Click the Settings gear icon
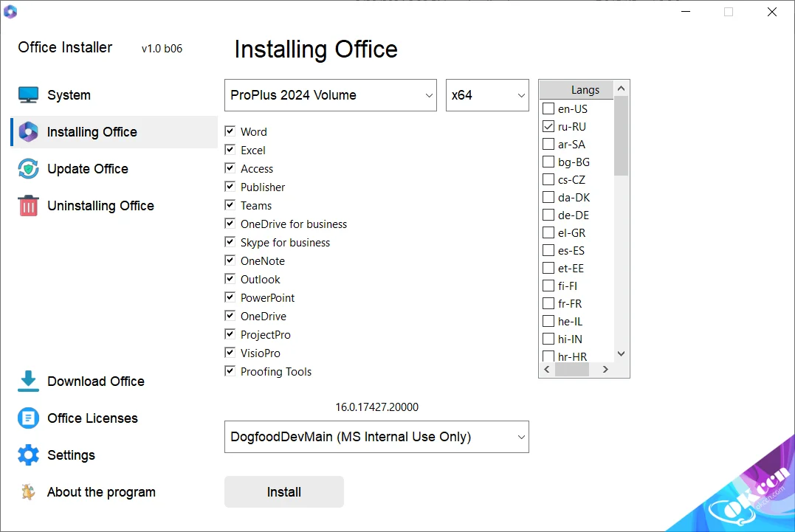This screenshot has height=532, width=795. pos(28,455)
